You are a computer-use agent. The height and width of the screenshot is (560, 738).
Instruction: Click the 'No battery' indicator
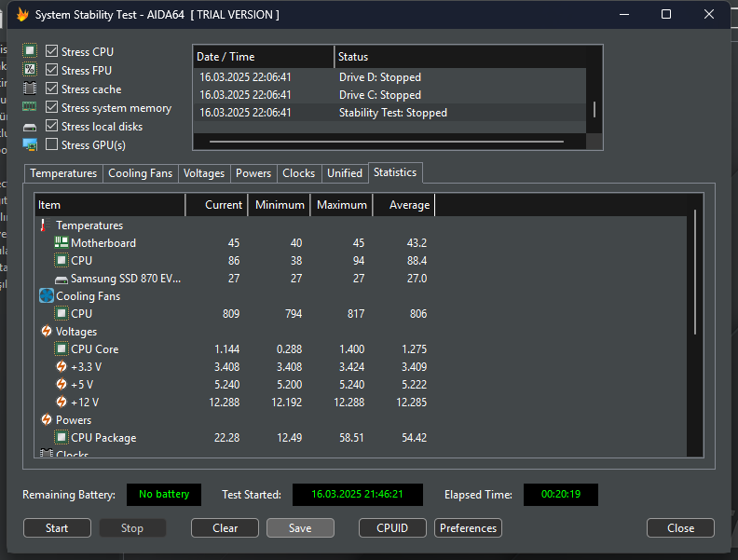click(164, 494)
